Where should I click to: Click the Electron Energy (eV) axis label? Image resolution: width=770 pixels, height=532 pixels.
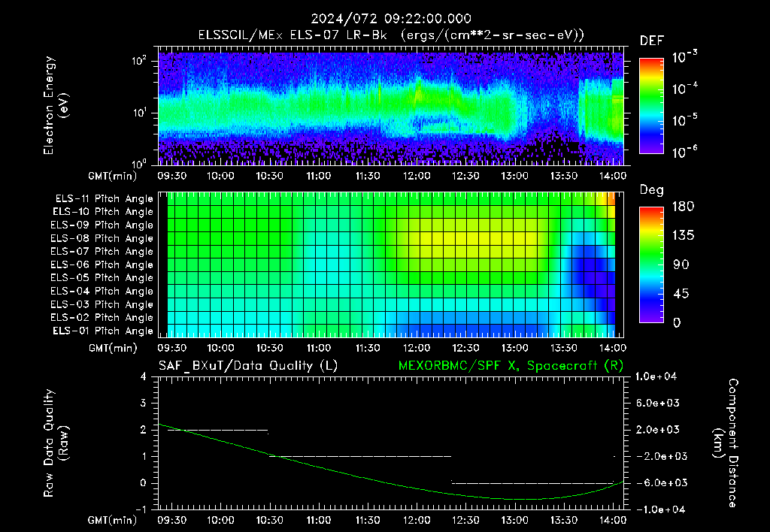click(x=56, y=105)
